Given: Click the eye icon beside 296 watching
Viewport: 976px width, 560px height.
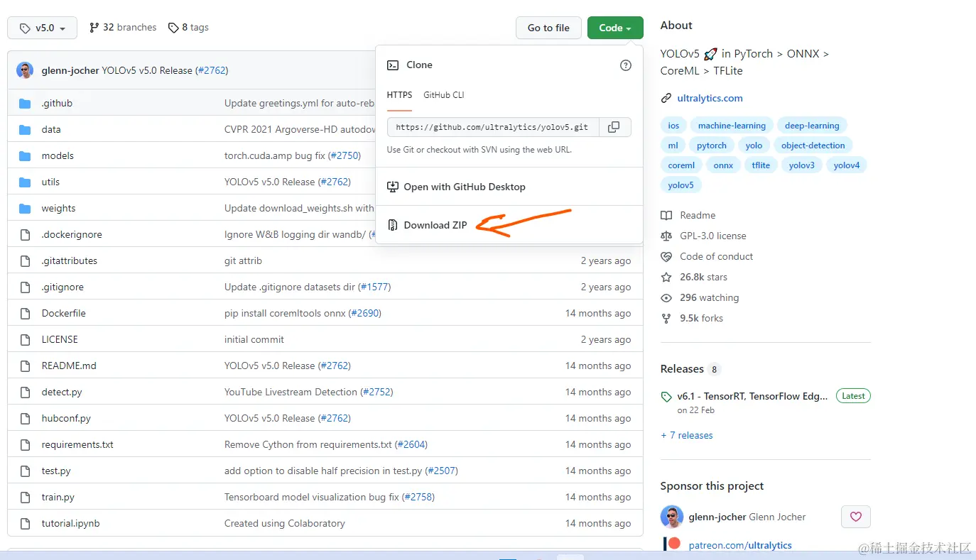Looking at the screenshot, I should (x=666, y=298).
